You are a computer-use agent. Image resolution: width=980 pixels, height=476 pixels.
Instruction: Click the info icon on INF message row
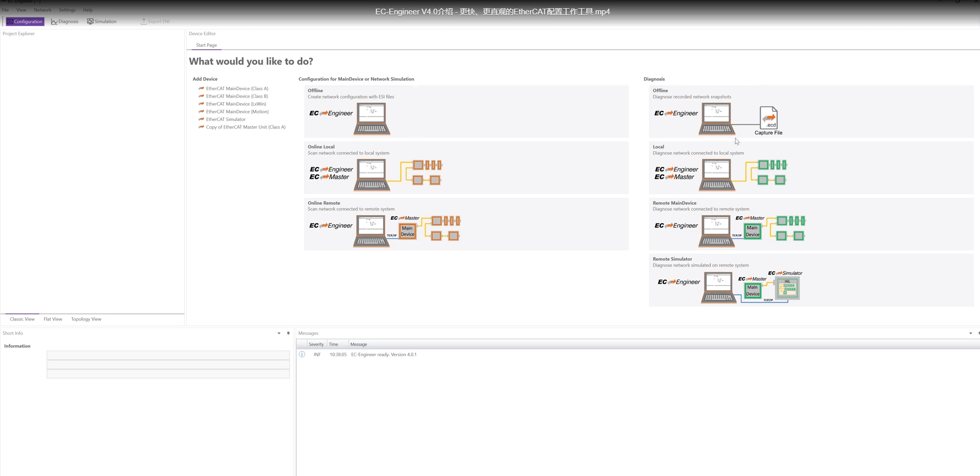302,354
